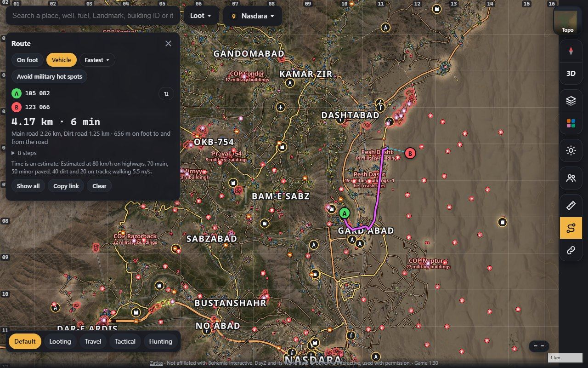
Task: Expand the 8 steps list
Action: pos(24,153)
